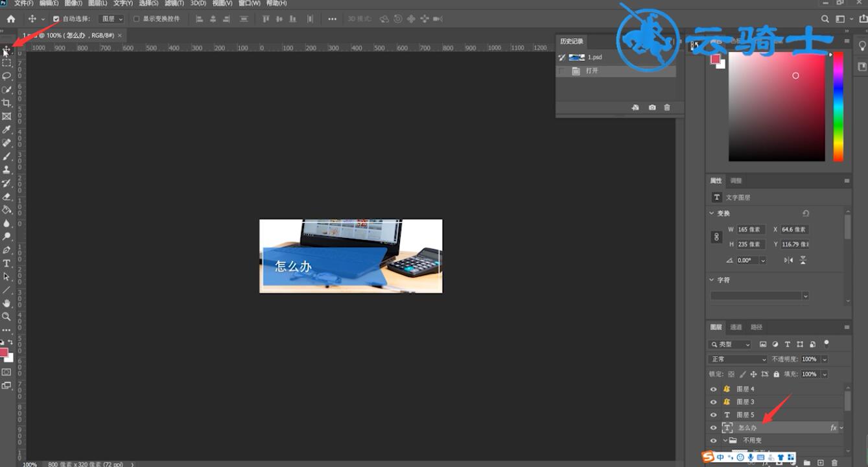Select the Clone Stamp tool
Screen dimensions: 868x467
6,170
